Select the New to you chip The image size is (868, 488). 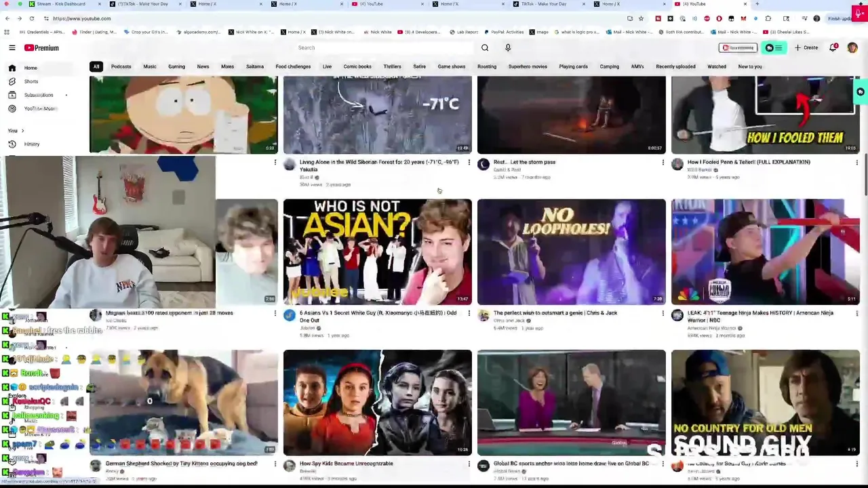pos(750,66)
